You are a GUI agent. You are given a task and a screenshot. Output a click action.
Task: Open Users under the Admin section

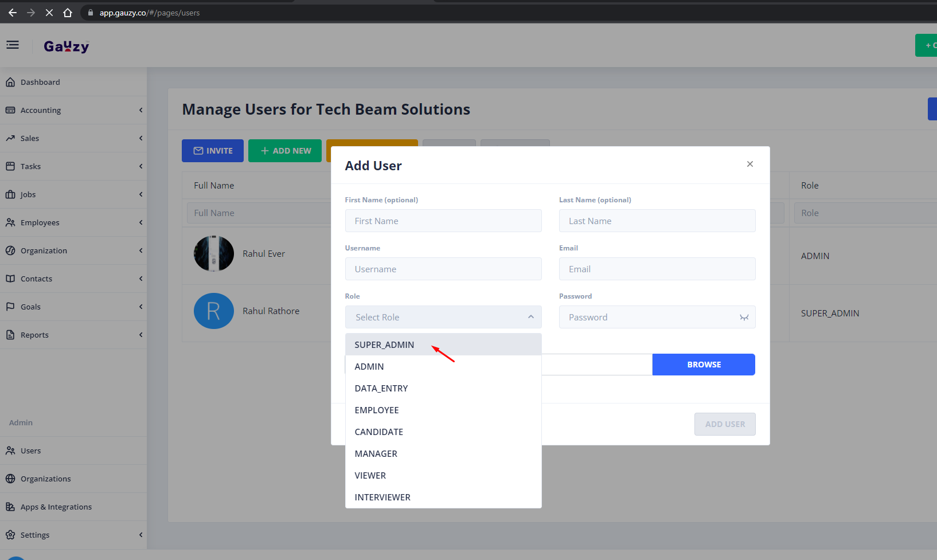pos(31,451)
